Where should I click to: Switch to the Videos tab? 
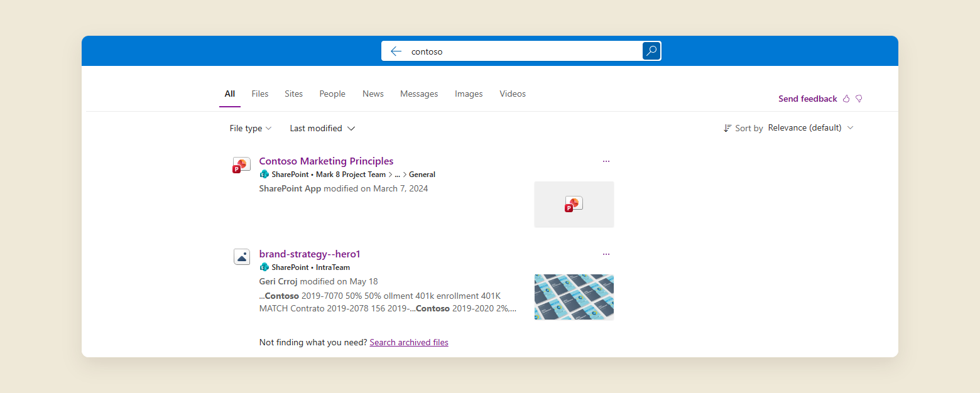pyautogui.click(x=513, y=94)
